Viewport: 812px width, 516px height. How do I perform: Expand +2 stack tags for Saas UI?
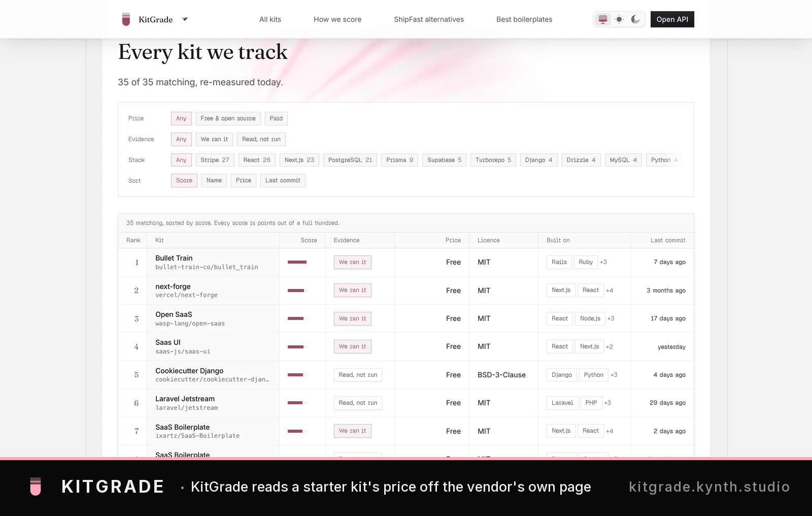[x=610, y=347]
